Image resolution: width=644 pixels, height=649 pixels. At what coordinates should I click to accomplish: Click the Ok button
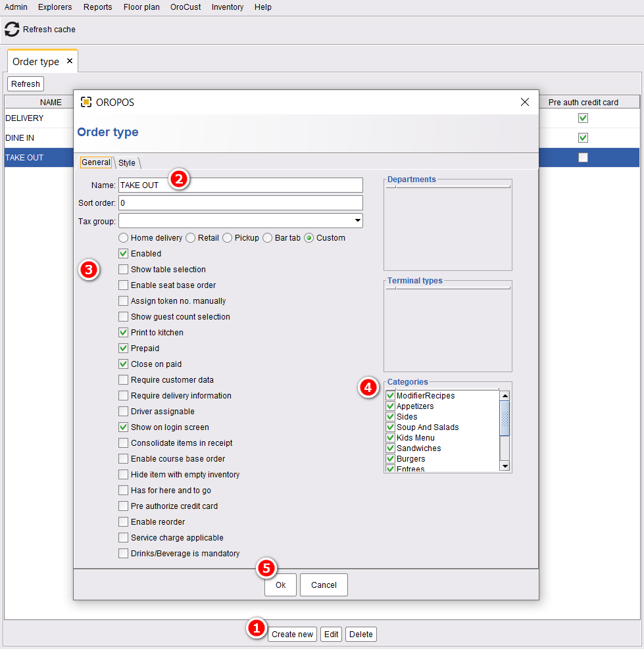point(280,585)
